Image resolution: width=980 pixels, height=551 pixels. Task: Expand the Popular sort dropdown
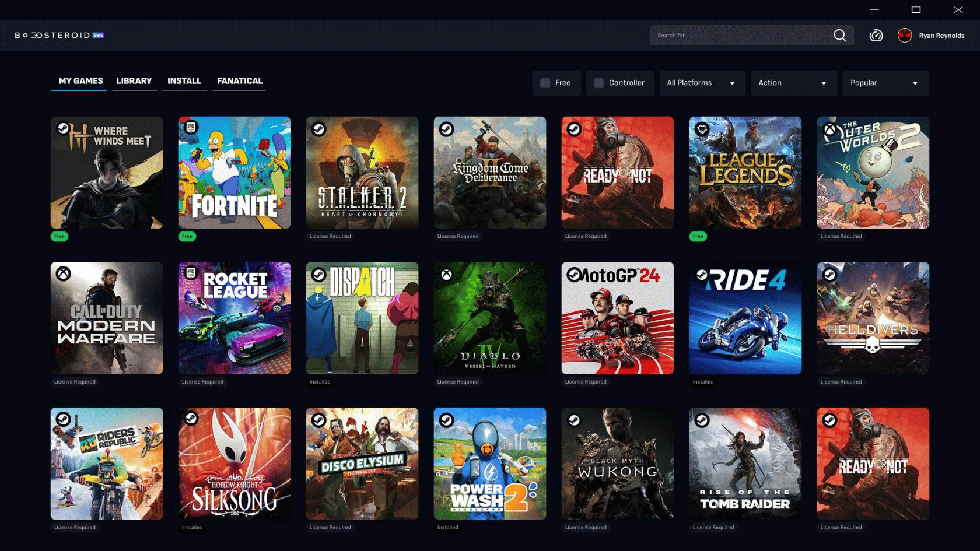tap(885, 83)
